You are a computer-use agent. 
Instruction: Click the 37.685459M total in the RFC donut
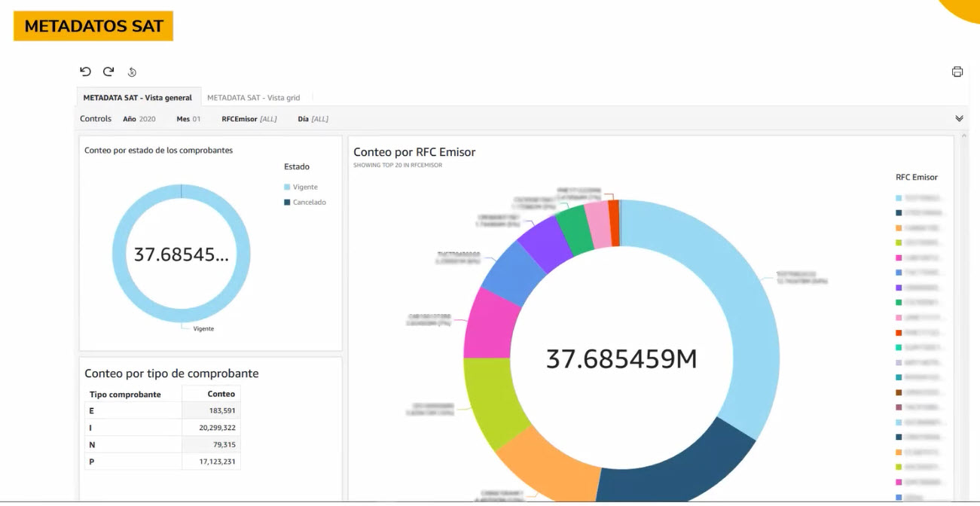pos(621,359)
